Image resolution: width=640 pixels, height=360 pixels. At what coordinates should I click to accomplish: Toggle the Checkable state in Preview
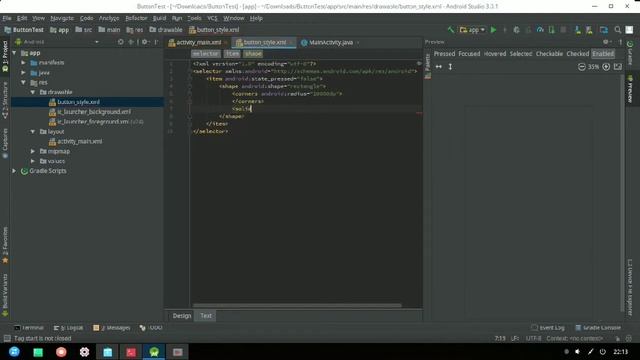(549, 54)
